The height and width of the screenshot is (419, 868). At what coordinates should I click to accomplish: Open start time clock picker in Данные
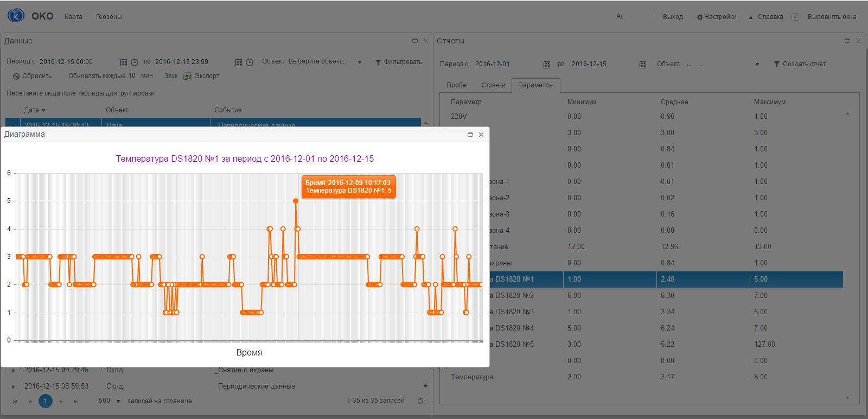pyautogui.click(x=135, y=62)
